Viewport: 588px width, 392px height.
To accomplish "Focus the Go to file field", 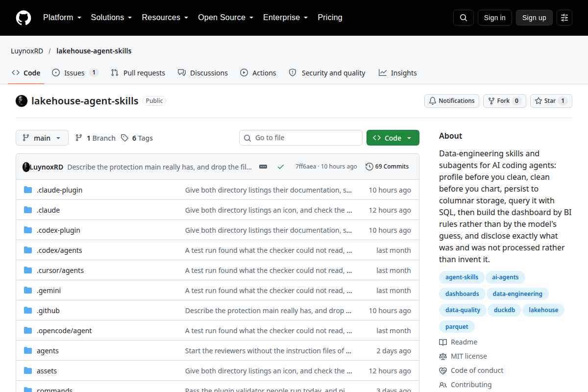I will click(301, 138).
